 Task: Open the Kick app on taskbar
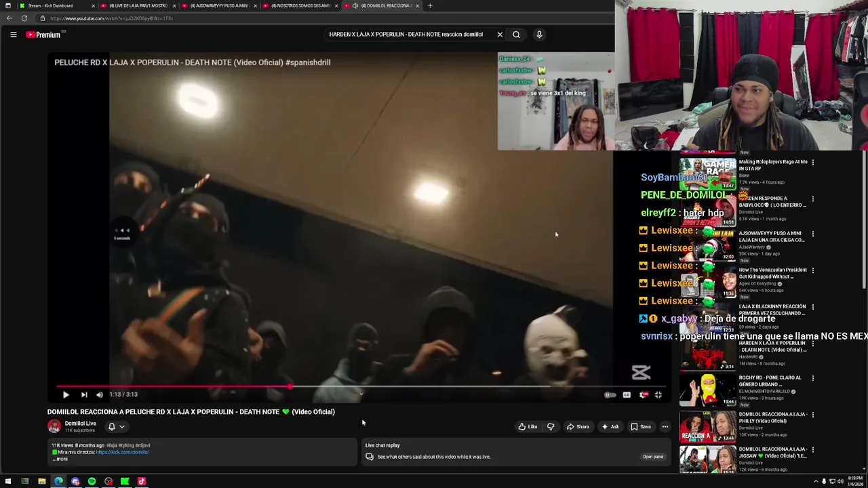125,482
